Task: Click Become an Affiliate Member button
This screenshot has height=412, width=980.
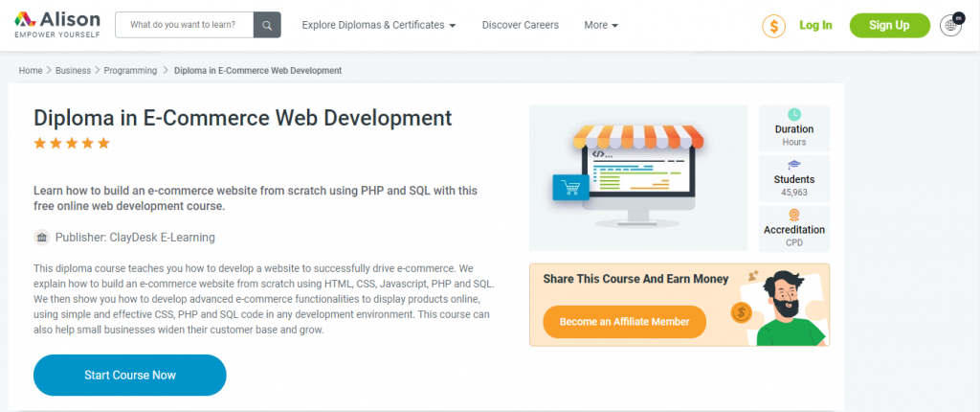Action: 624,322
